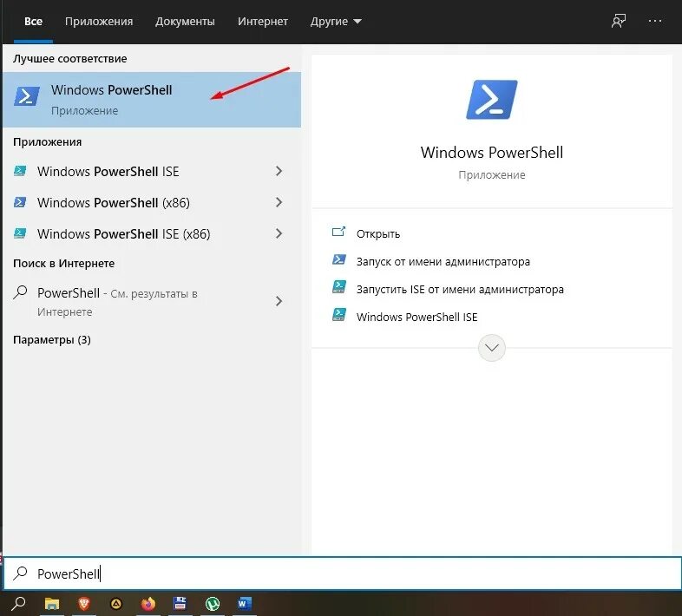Open File Explorer from the taskbar
The image size is (682, 616).
[x=52, y=604]
